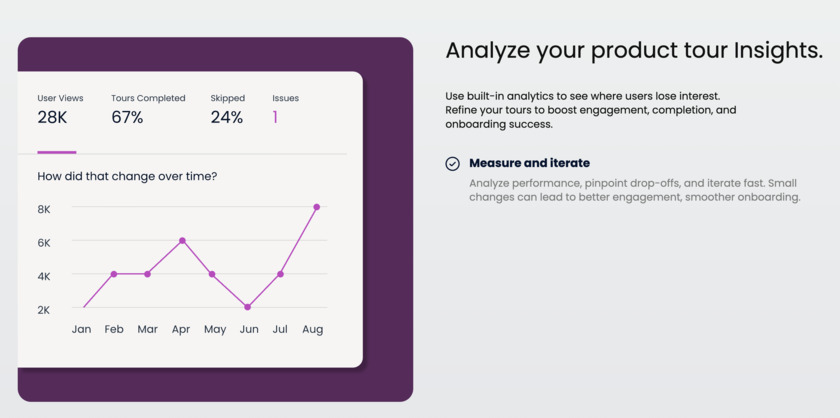Click the July data point on chart

pyautogui.click(x=281, y=274)
